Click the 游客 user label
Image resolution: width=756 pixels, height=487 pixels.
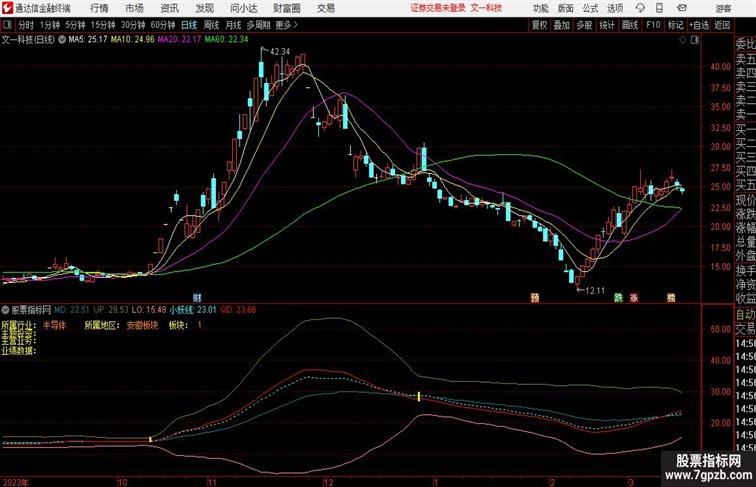coord(723,8)
